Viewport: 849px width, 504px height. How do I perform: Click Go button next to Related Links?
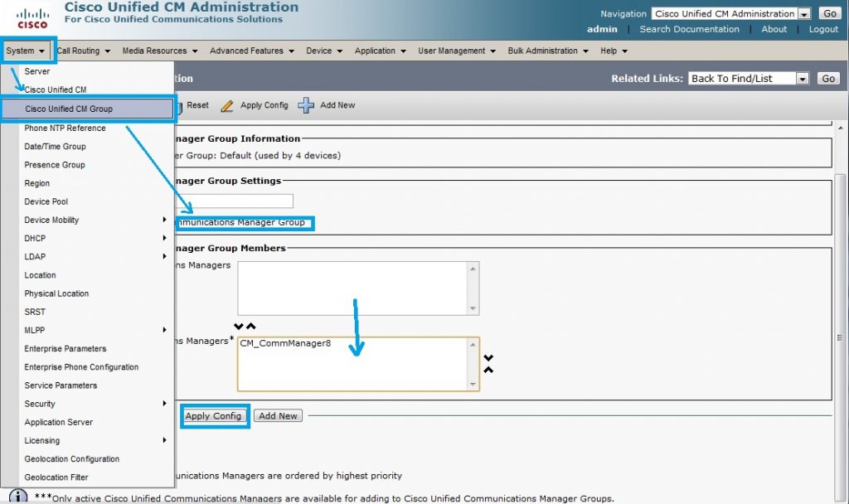pyautogui.click(x=828, y=79)
